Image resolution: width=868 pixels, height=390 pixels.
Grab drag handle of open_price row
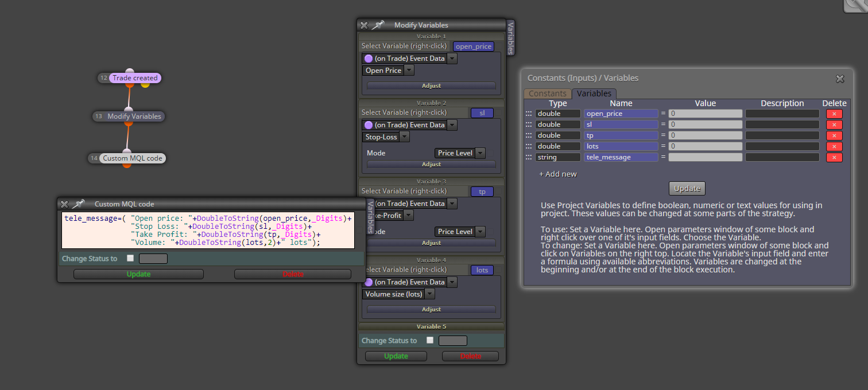pos(529,114)
